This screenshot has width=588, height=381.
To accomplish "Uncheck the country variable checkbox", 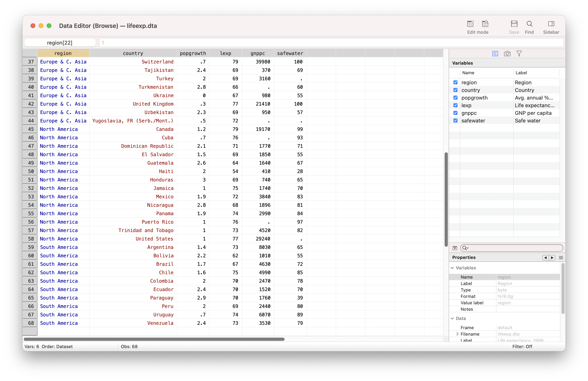I will (x=455, y=90).
